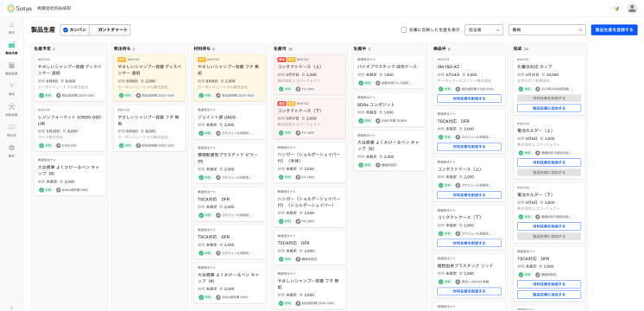Click the blue 製品生産を登録する button
The image size is (644, 311).
614,30
